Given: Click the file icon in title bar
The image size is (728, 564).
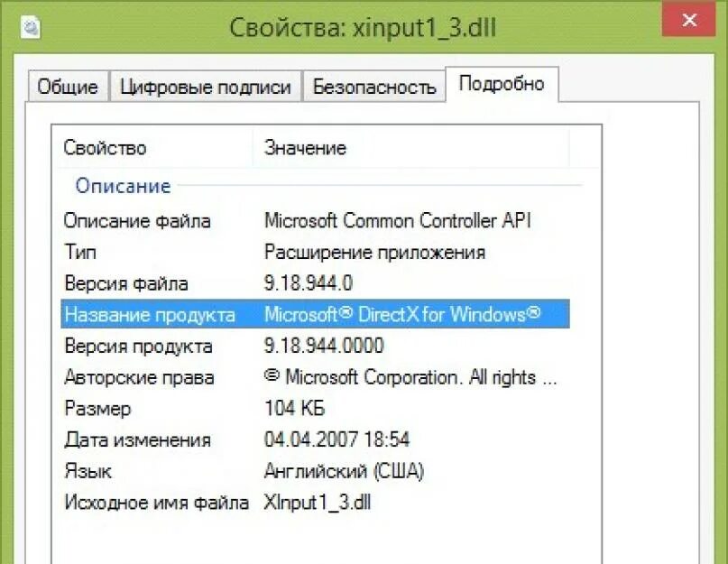Looking at the screenshot, I should pyautogui.click(x=31, y=28).
